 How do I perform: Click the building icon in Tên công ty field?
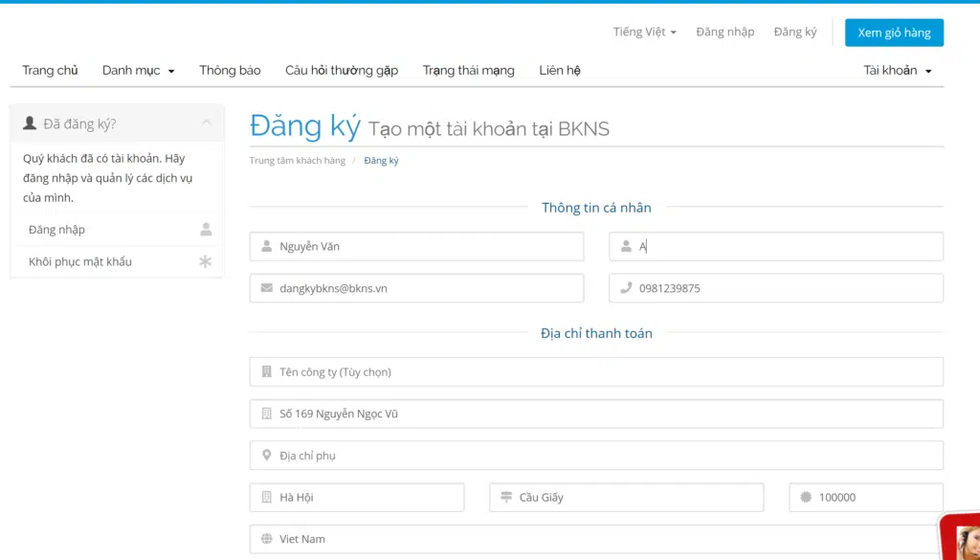(x=266, y=371)
